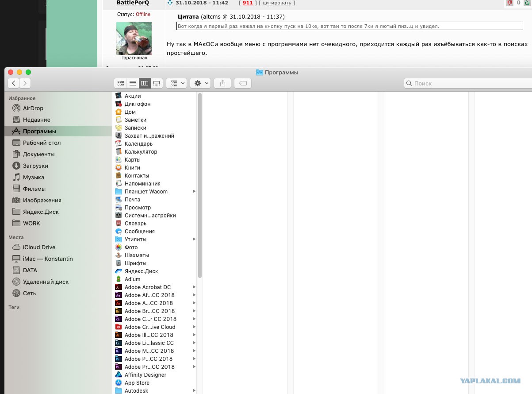Expand the Утилиты folder arrow
This screenshot has height=394, width=532.
(194, 239)
